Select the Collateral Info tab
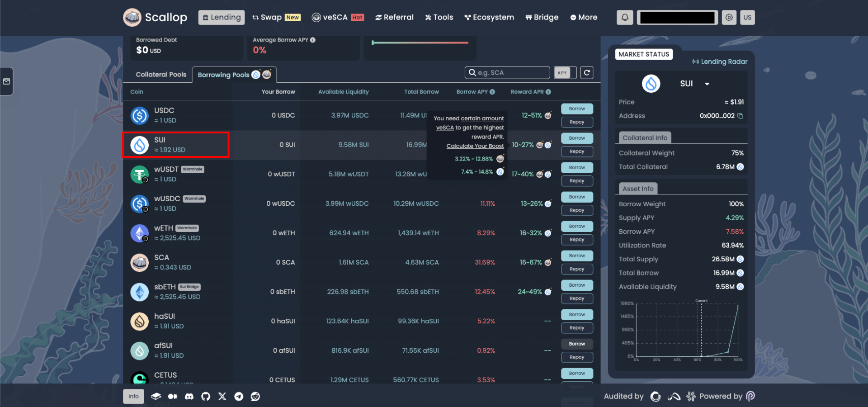This screenshot has width=868, height=407. (645, 137)
